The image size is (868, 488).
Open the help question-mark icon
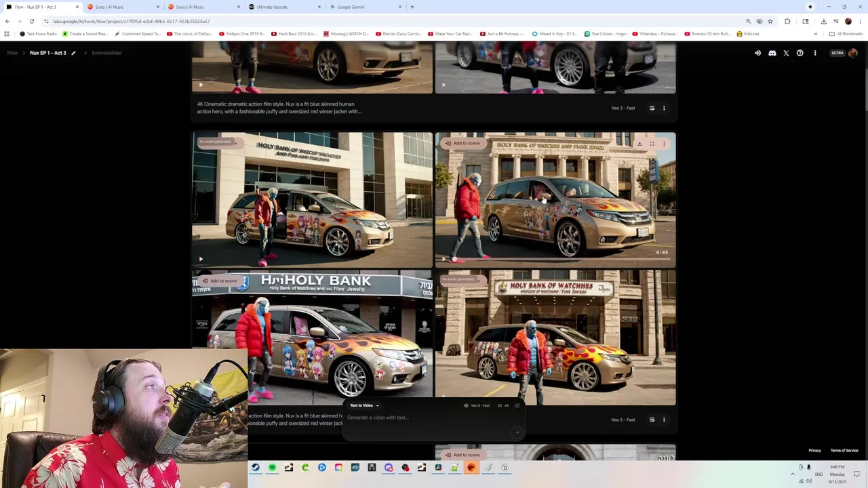[x=800, y=53]
